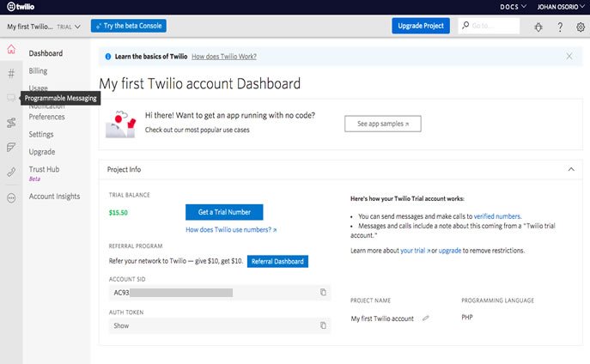Edit project name with the pencil icon

426,318
